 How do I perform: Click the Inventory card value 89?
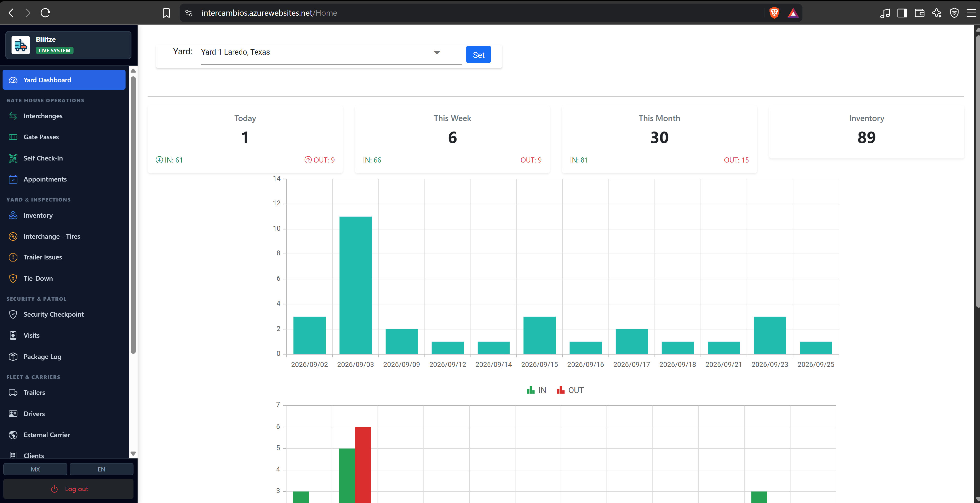(x=867, y=137)
